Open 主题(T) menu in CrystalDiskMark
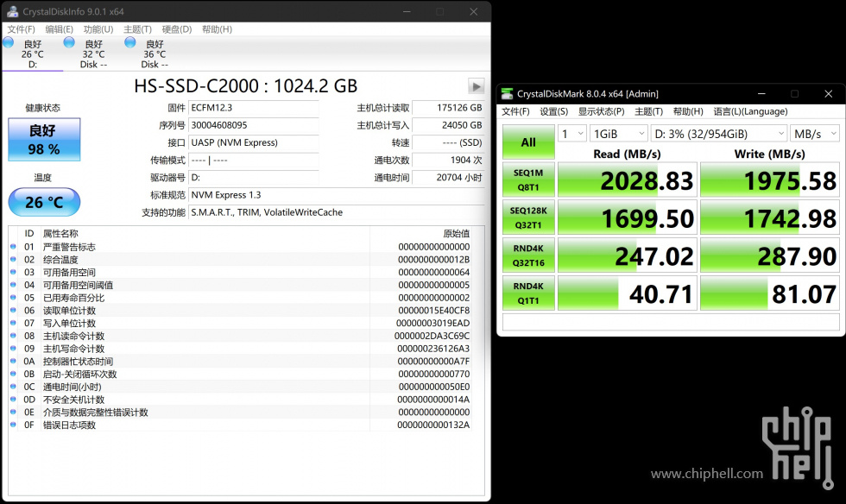Viewport: 846px width, 504px height. [x=648, y=111]
